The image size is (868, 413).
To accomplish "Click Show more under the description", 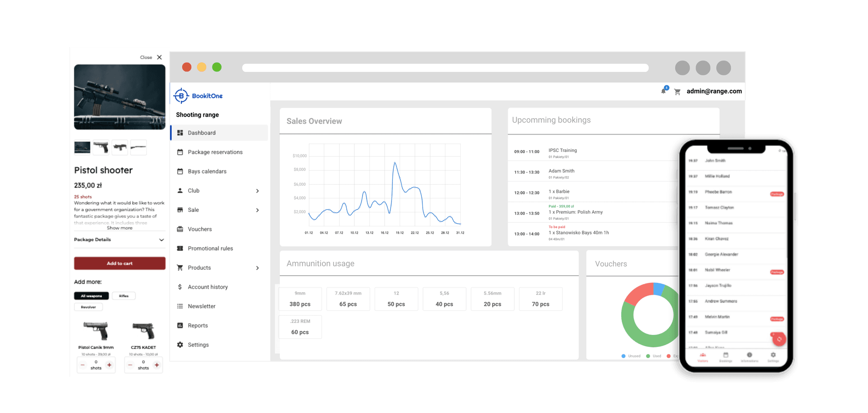I will 119,228.
